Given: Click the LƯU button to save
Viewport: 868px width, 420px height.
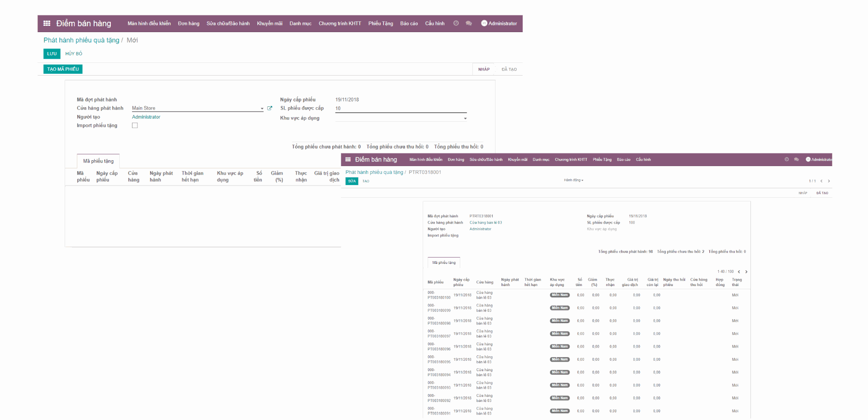Looking at the screenshot, I should [x=52, y=53].
